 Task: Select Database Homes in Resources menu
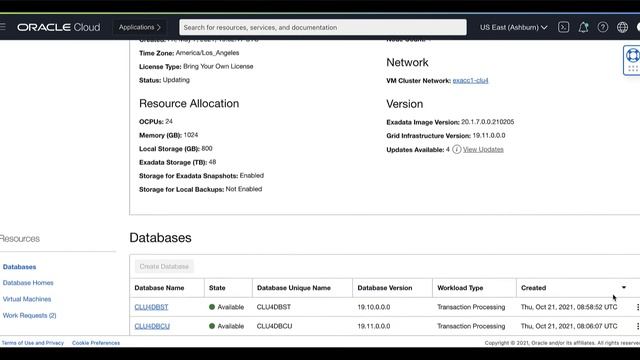tap(28, 283)
